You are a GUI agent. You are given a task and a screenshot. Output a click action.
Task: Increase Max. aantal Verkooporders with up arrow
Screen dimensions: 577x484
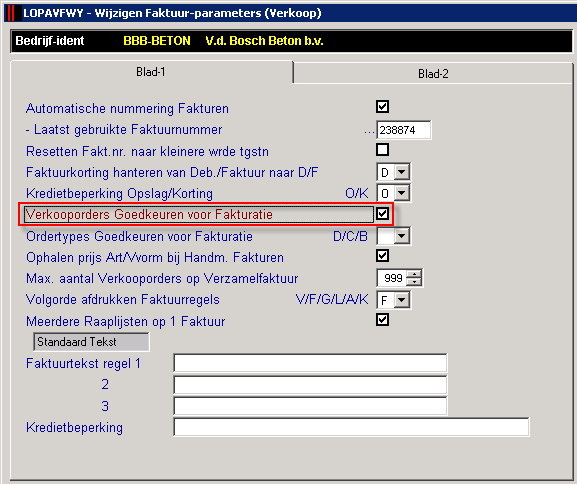click(x=414, y=274)
